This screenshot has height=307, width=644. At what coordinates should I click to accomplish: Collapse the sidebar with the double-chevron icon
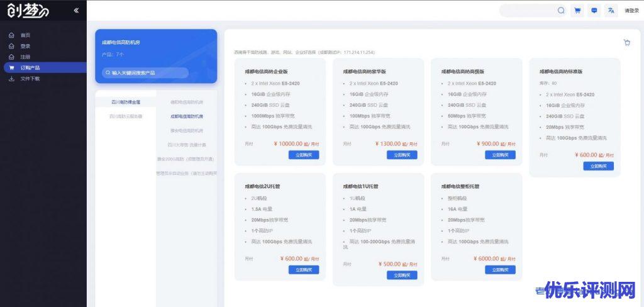pyautogui.click(x=76, y=11)
